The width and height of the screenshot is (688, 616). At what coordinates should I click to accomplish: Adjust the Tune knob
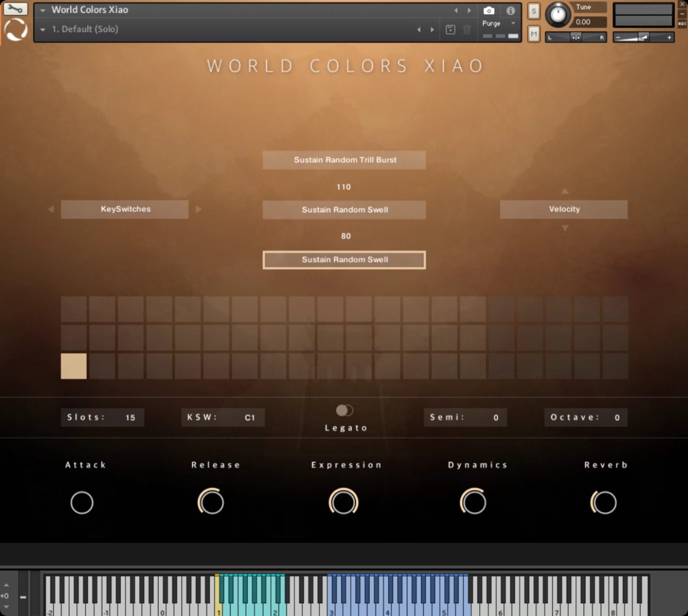(x=558, y=14)
